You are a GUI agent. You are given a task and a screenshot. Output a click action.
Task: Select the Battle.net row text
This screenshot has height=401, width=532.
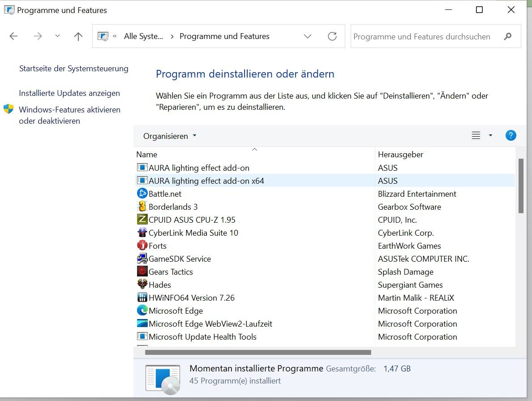(x=165, y=194)
